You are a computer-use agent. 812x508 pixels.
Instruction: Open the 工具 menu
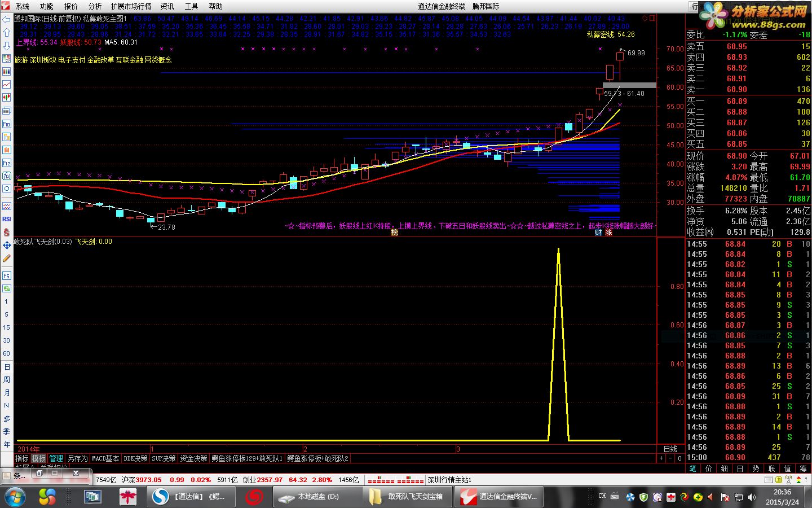pos(192,6)
